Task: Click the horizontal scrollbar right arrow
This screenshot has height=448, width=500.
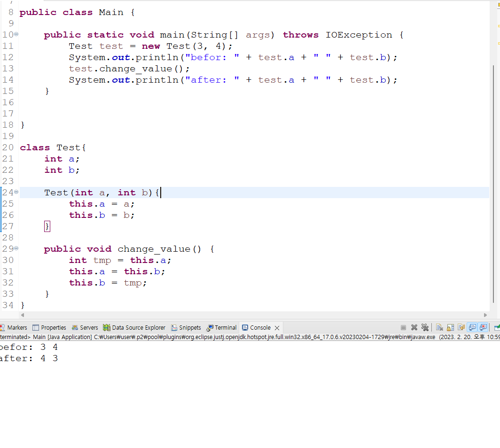Action: click(485, 315)
